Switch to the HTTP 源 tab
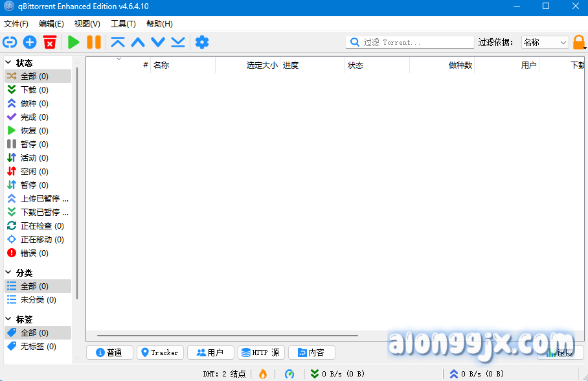This screenshot has height=381, width=588. (x=260, y=352)
